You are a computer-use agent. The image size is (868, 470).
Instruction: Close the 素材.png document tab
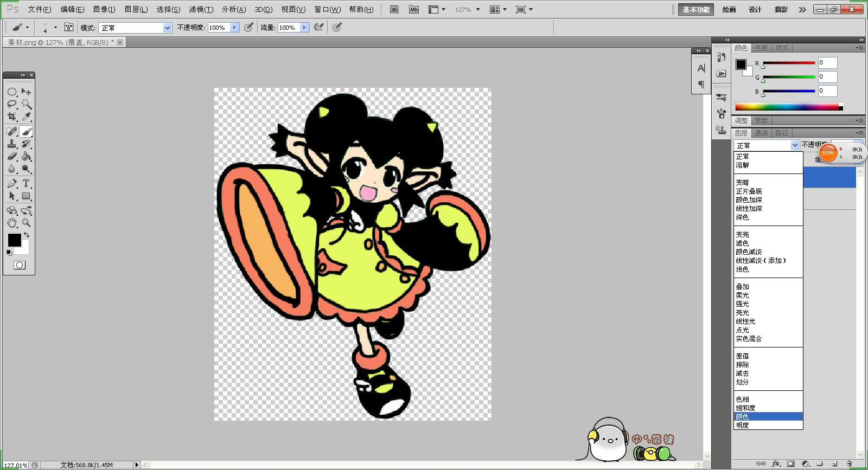(x=120, y=42)
